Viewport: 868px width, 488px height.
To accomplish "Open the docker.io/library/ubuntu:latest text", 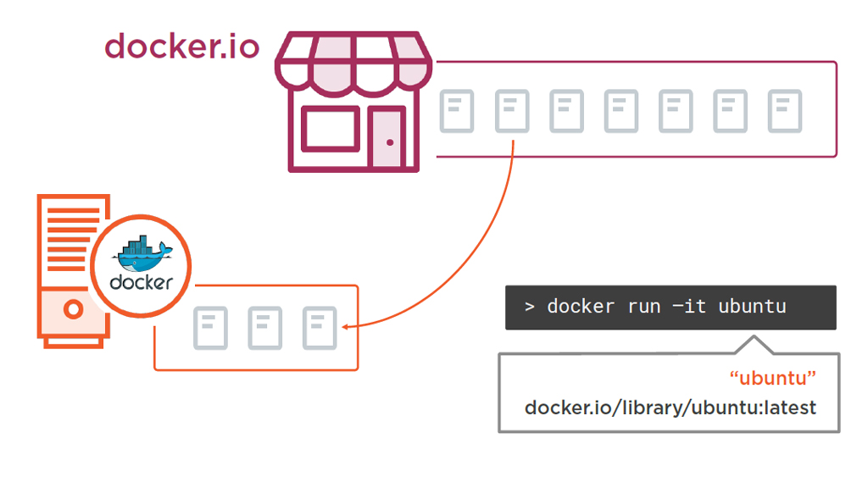I will click(x=670, y=408).
